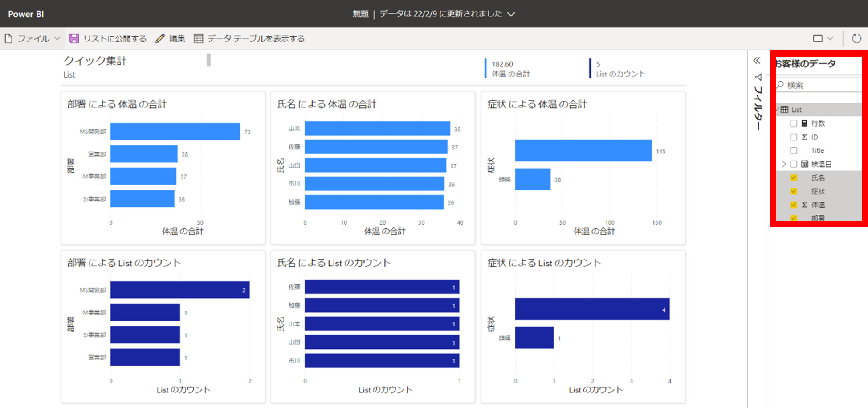
Task: Click Power BI in the top bar
Action: point(25,14)
